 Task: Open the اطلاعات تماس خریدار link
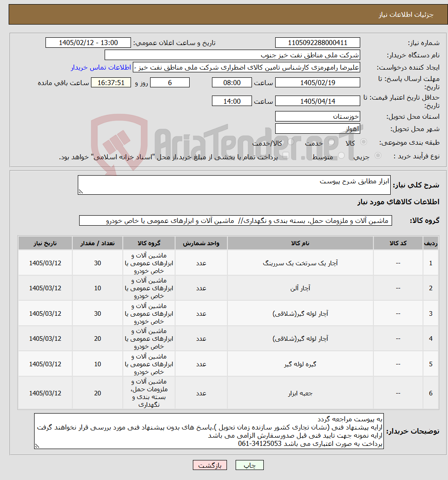click(101, 67)
